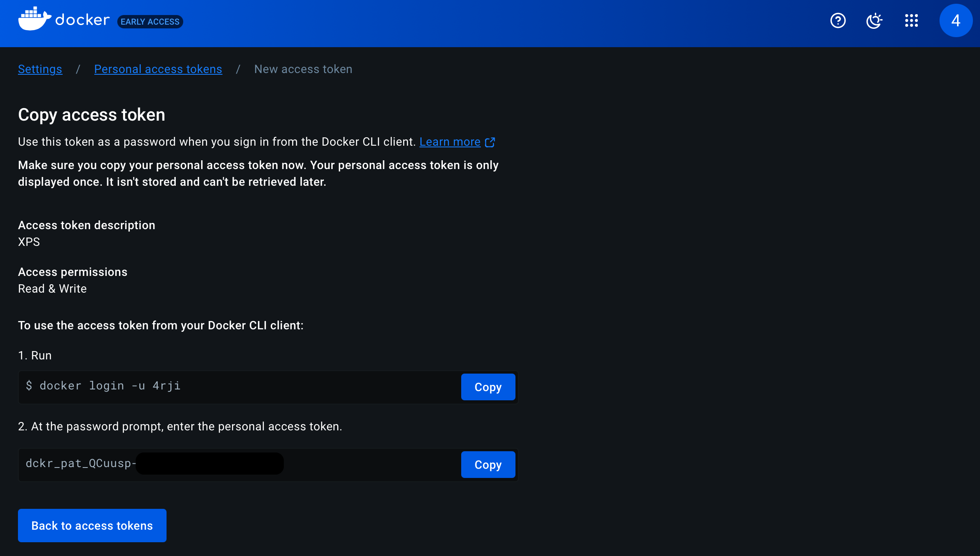Screen dimensions: 980x556
Task: Click the external link icon beside Learn more
Action: pyautogui.click(x=490, y=142)
